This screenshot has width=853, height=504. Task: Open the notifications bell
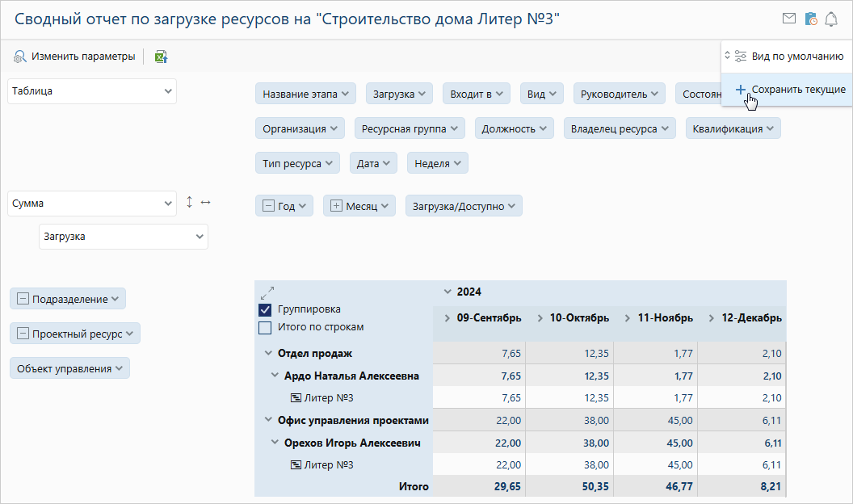pyautogui.click(x=831, y=19)
